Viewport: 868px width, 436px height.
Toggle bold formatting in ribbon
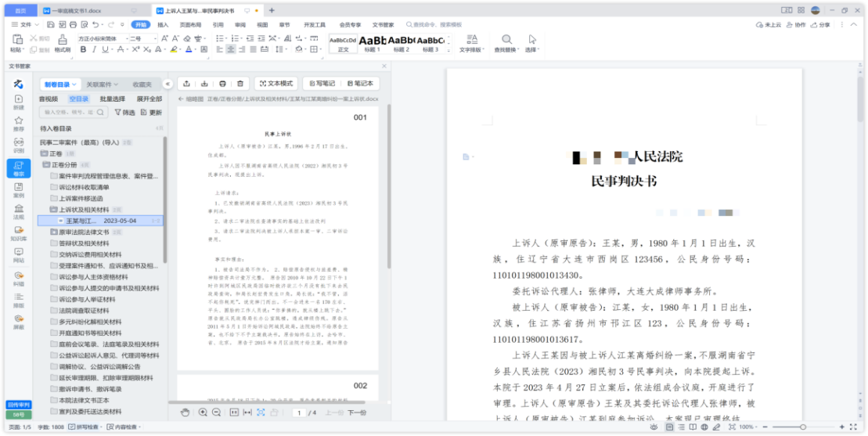[83, 49]
